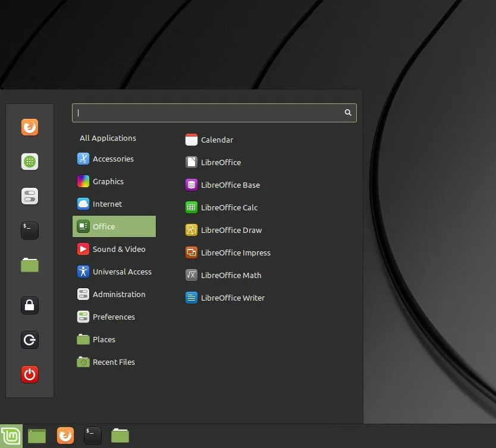
Task: Click the Linux Mint menu button on taskbar
Action: (x=11, y=436)
